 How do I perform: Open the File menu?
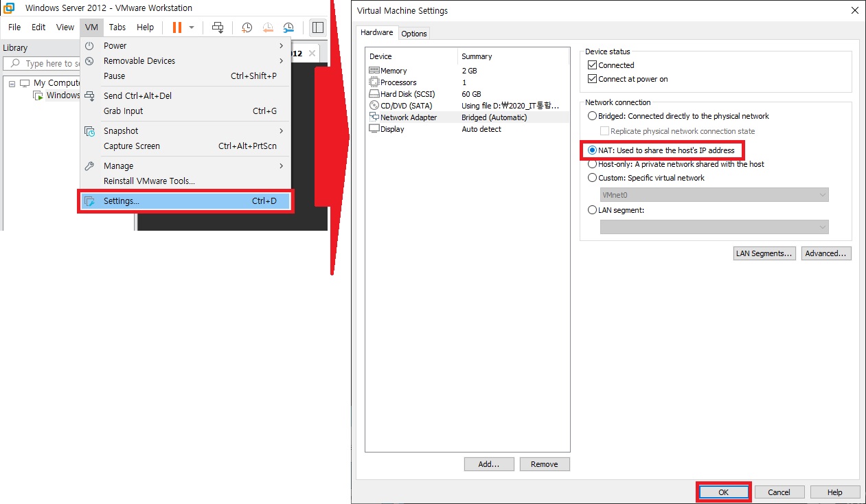(x=14, y=27)
